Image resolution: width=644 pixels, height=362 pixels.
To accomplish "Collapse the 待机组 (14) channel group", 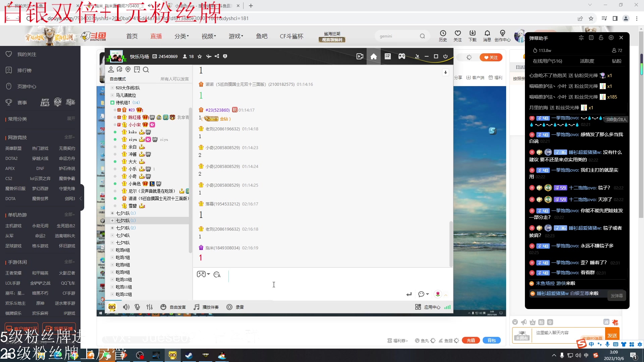I will pos(112,102).
